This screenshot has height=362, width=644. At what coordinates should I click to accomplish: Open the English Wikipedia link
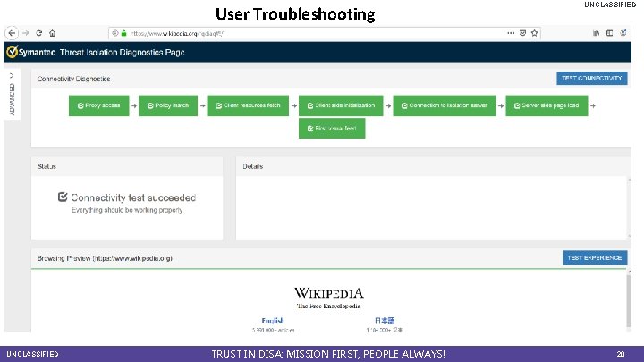point(273,320)
